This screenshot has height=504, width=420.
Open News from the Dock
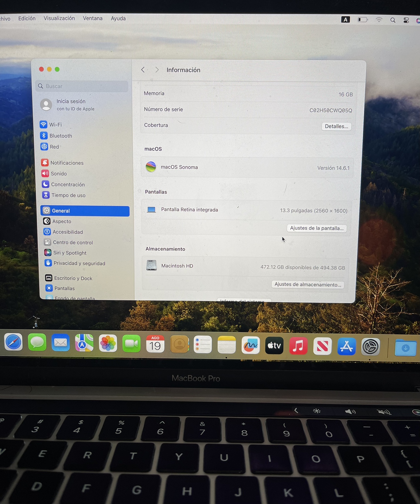tap(322, 346)
